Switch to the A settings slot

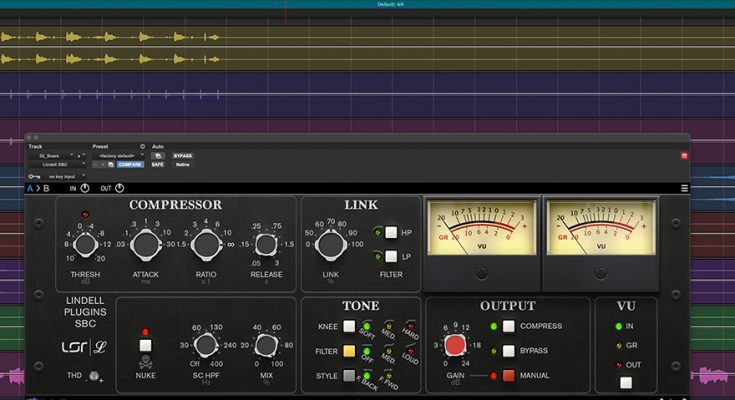(30, 188)
